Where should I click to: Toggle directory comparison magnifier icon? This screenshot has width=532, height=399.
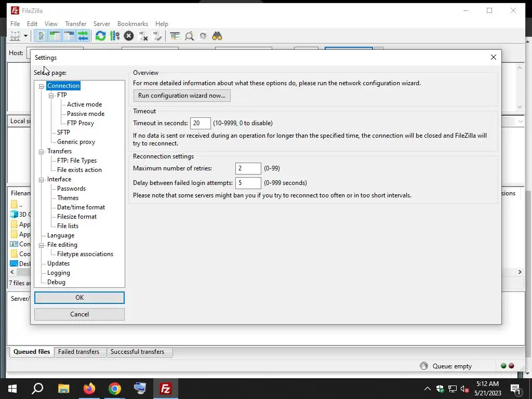(189, 36)
